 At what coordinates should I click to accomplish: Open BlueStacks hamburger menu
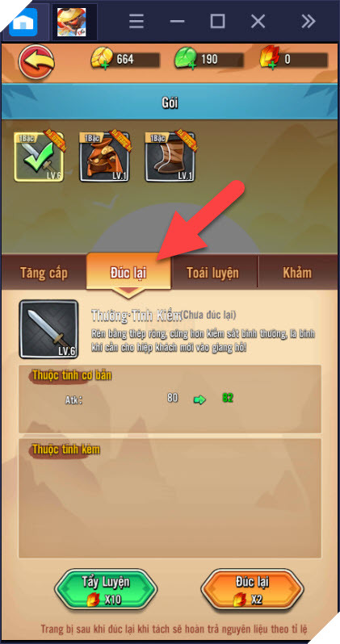pos(136,21)
